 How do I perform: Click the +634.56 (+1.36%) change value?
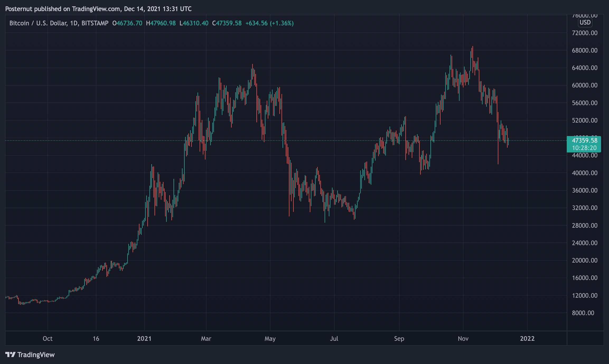point(269,23)
